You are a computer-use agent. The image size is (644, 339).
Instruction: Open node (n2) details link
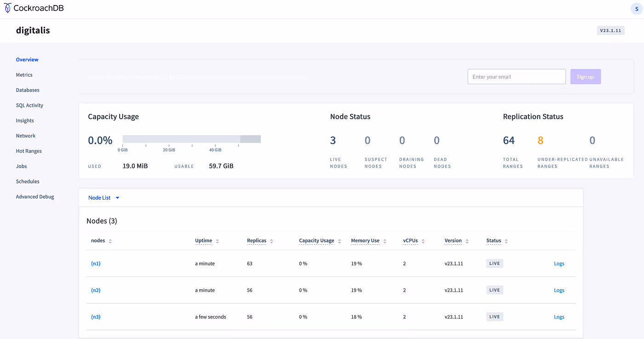[x=96, y=290]
